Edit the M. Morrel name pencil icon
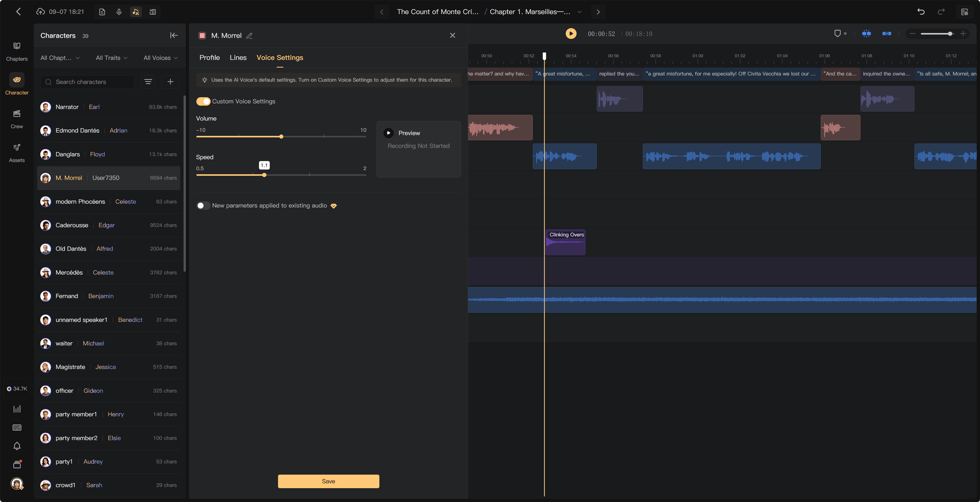 [249, 36]
